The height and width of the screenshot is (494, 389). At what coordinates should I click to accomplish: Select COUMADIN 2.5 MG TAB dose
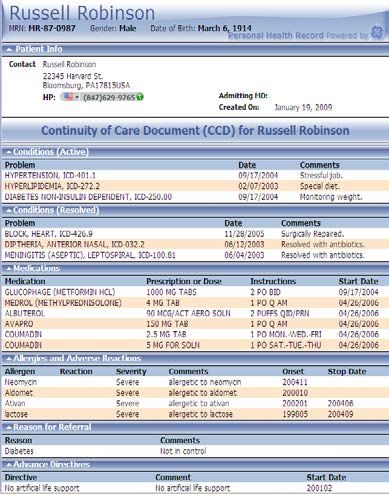point(166,334)
